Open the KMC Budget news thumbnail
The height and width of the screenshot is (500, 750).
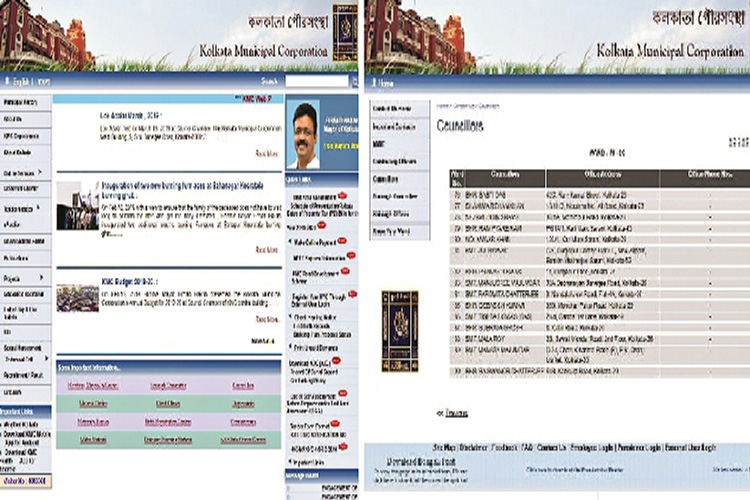point(76,296)
